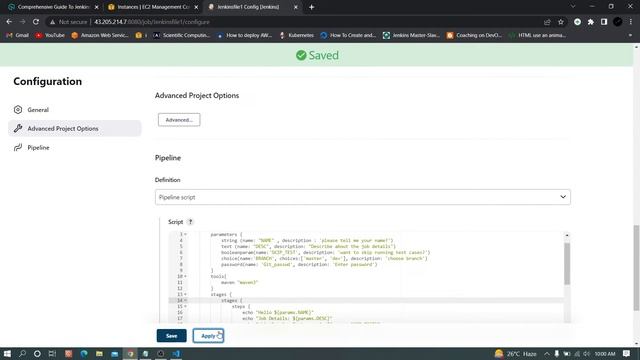Open the Coaching on DevOps bookmark
Image resolution: width=640 pixels, height=360 pixels.
474,35
